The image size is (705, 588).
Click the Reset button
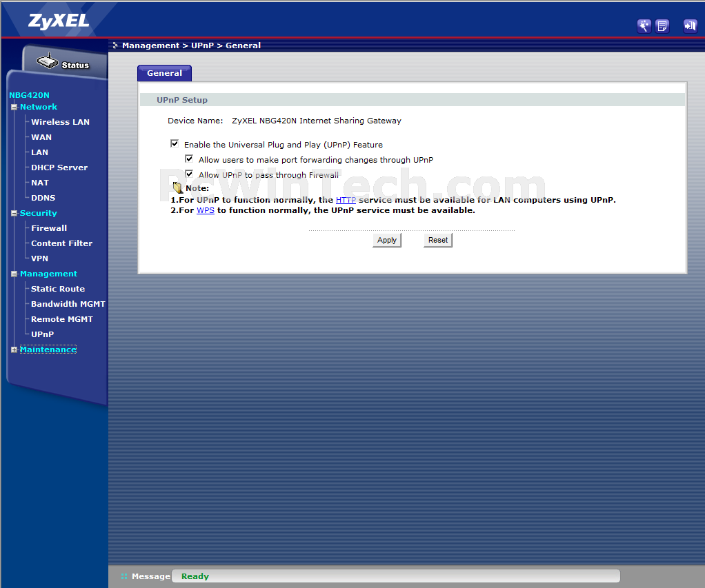pyautogui.click(x=438, y=241)
